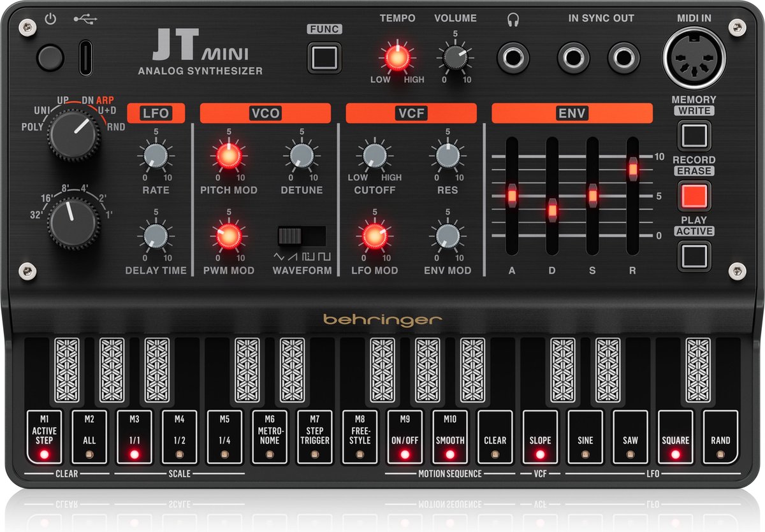Click the glowing PWM MOD knob
The height and width of the screenshot is (532, 765).
pos(229,236)
